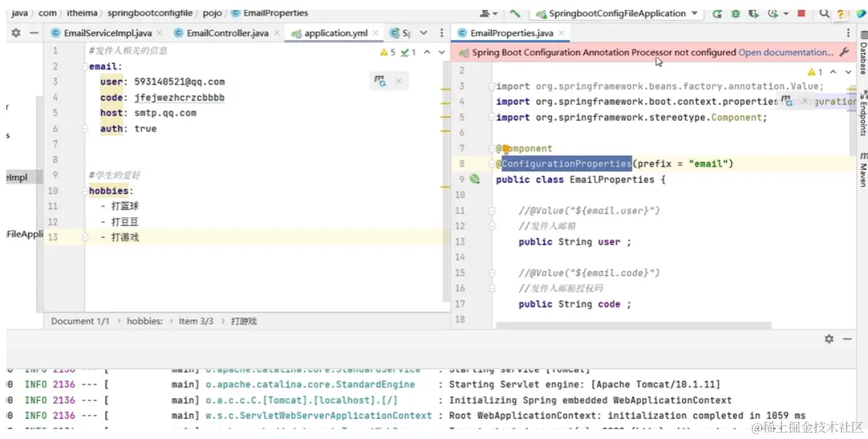Screen dimensions: 868x439
Task: Expand the dropdown arrow next to profiler run icon
Action: pyautogui.click(x=786, y=13)
